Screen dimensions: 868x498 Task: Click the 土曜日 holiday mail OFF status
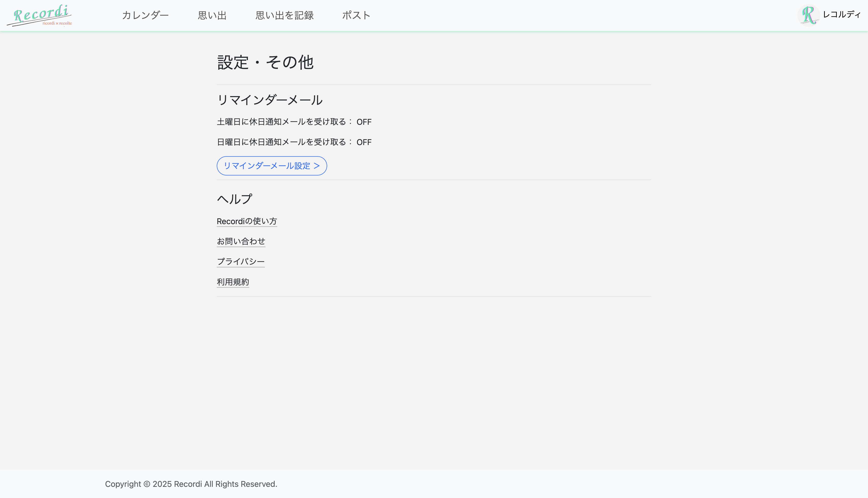tap(364, 122)
